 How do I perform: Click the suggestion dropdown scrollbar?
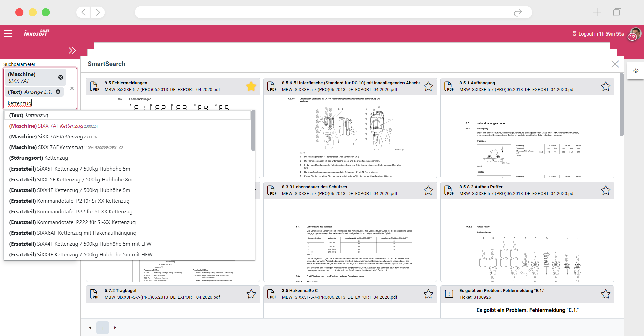coord(253,131)
